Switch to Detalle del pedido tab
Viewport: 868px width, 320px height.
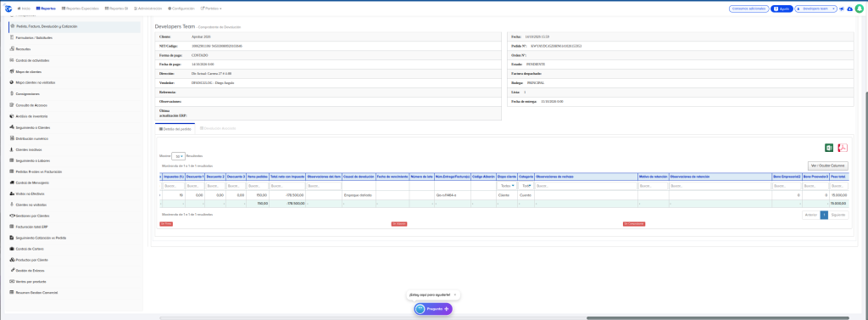pyautogui.click(x=175, y=128)
